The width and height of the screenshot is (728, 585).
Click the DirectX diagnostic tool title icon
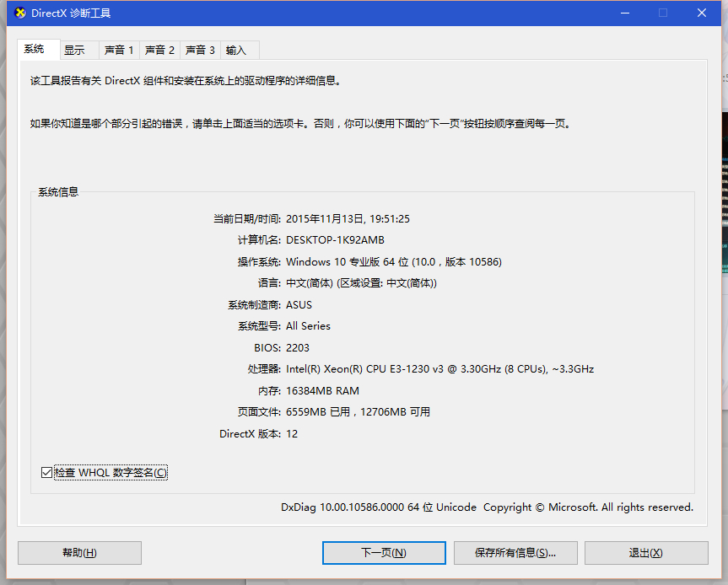20,13
